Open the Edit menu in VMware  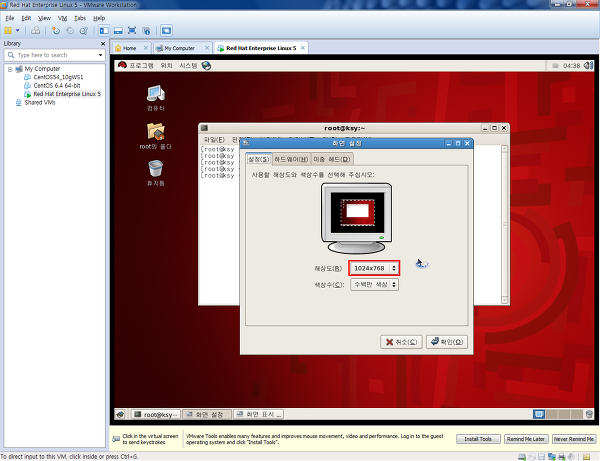point(26,18)
